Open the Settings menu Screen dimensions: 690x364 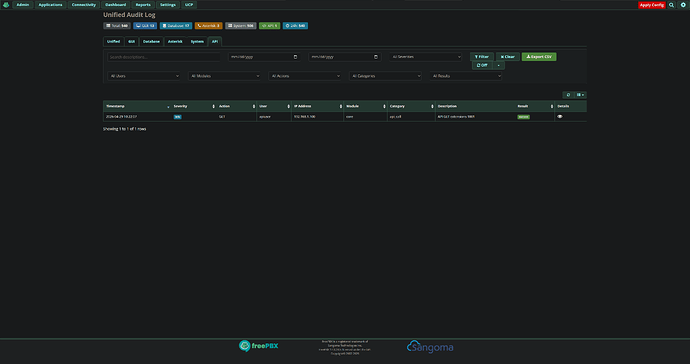click(168, 5)
